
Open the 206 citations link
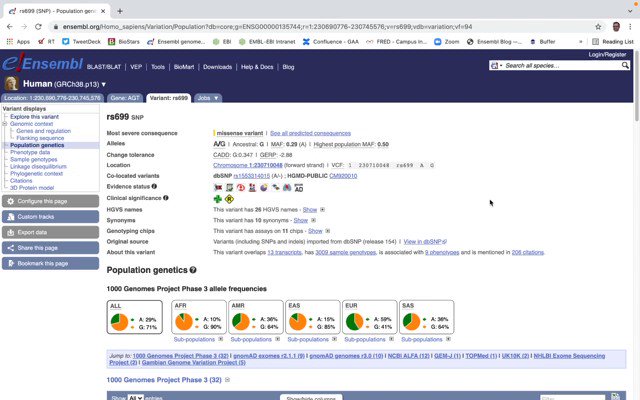pos(527,252)
